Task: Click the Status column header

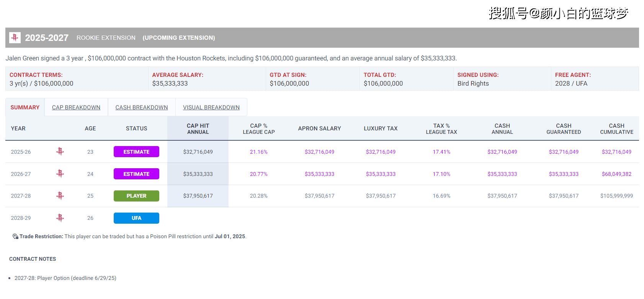Action: point(136,128)
